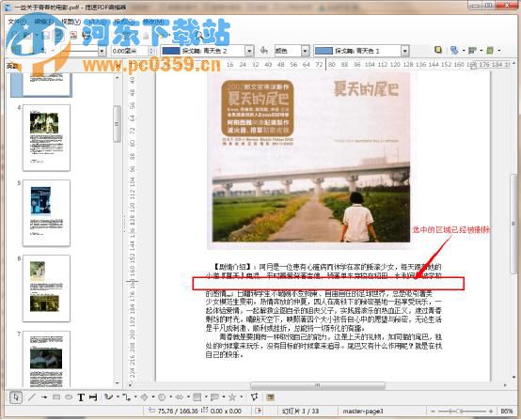Open the Arrange icon's dropdown arrow
Screen dimensions: 521x420
coord(464,50)
